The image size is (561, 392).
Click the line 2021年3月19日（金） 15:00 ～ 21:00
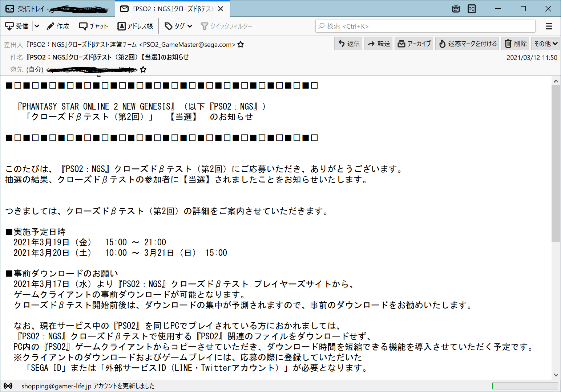(90, 242)
